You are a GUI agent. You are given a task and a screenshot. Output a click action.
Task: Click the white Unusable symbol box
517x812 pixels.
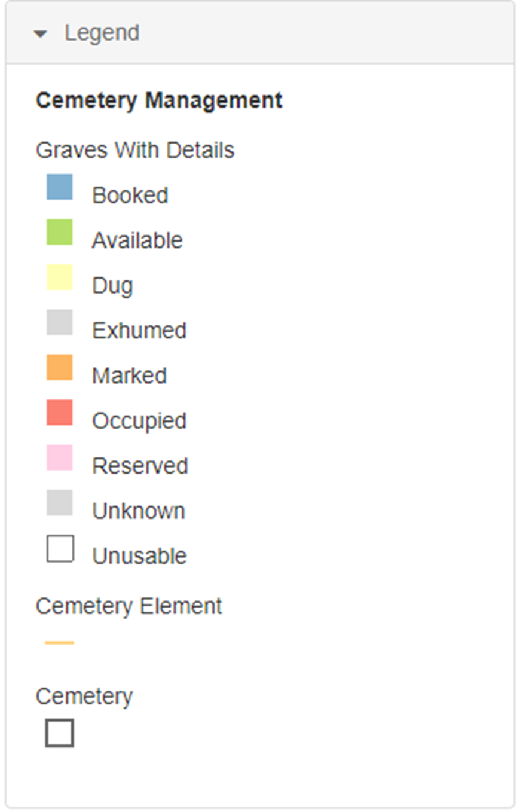point(60,548)
